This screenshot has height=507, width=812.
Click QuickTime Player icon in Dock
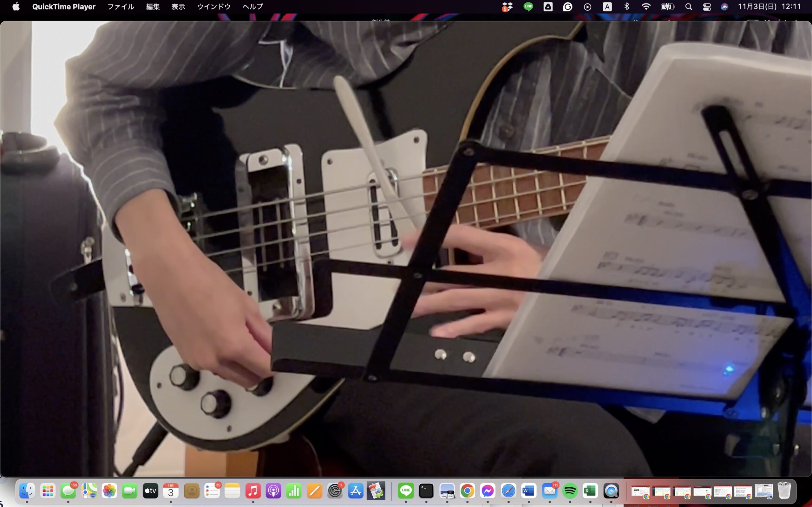(x=611, y=491)
